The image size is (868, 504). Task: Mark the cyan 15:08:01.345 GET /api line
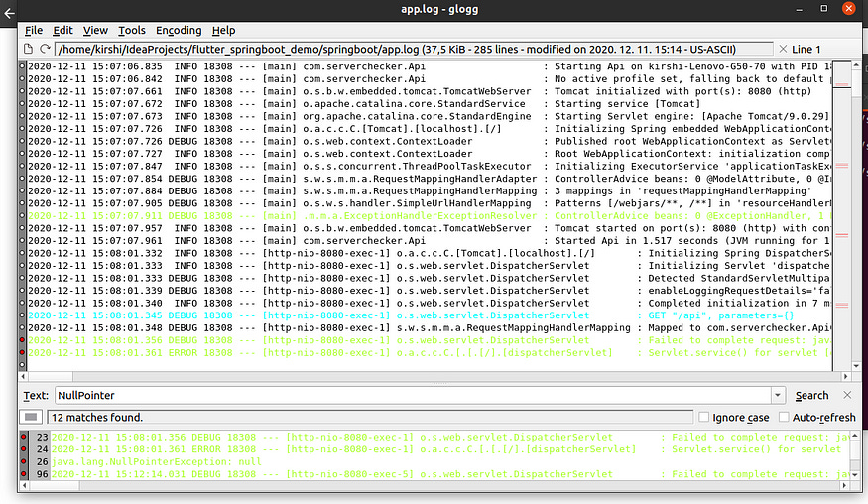click(22, 315)
